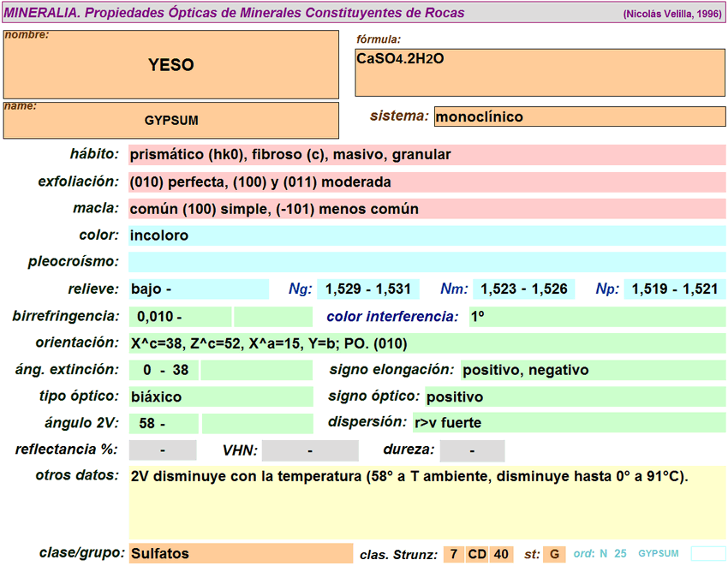Select the sistema field showing monoclínico
Screen dimensions: 728x566
tap(580, 116)
